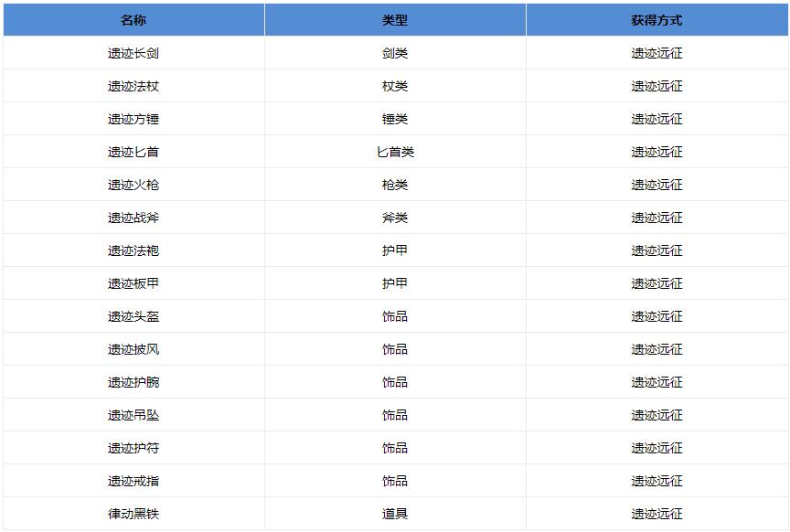Screen dimensions: 790x532
Task: Click 饰品 in the 遗迹吊坠 row
Action: click(395, 415)
